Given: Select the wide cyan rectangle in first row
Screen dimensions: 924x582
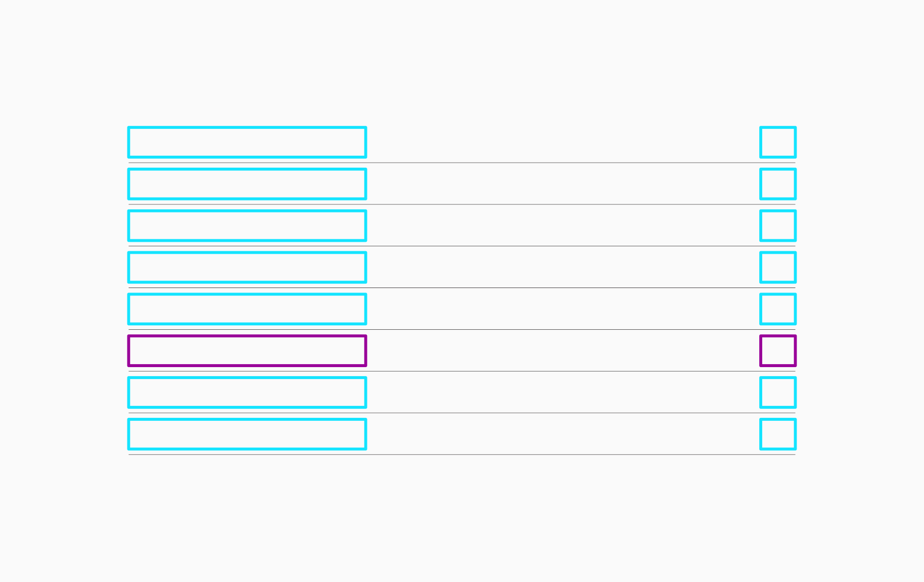Looking at the screenshot, I should tap(247, 142).
